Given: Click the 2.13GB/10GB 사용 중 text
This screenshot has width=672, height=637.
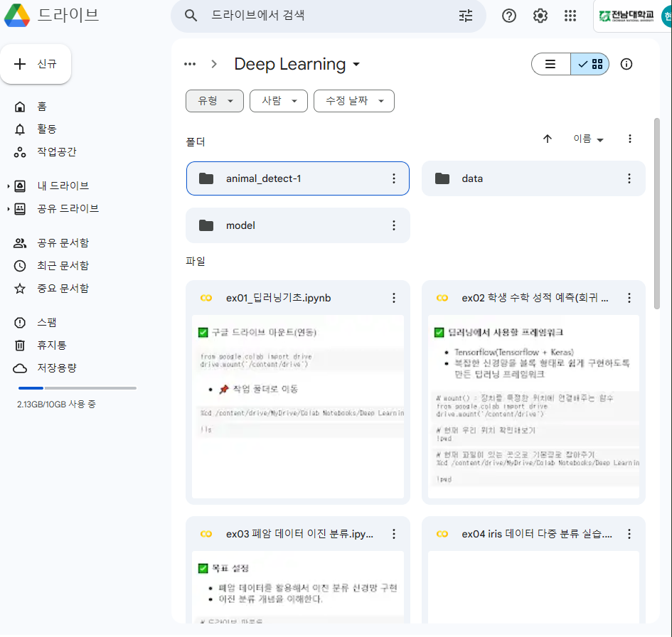Looking at the screenshot, I should click(56, 405).
